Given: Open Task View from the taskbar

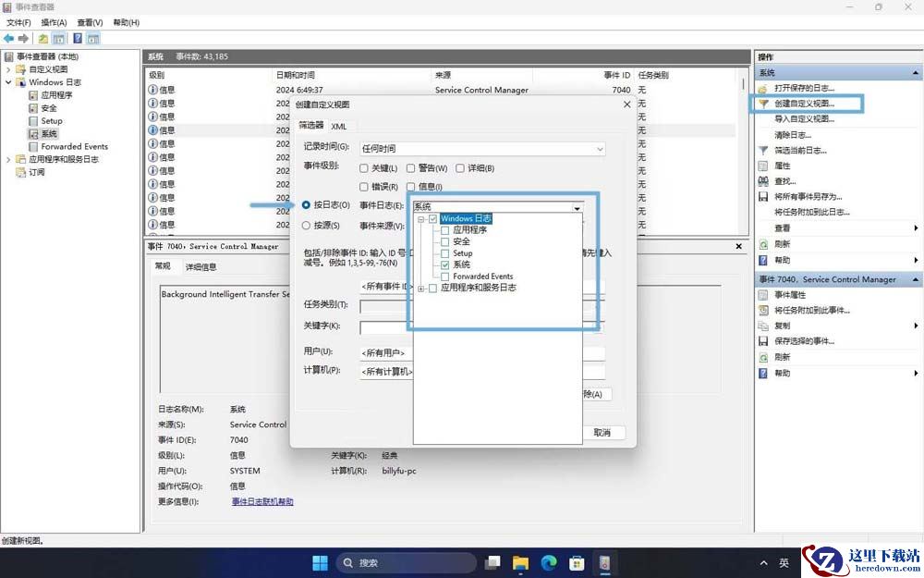Looking at the screenshot, I should pyautogui.click(x=492, y=562).
